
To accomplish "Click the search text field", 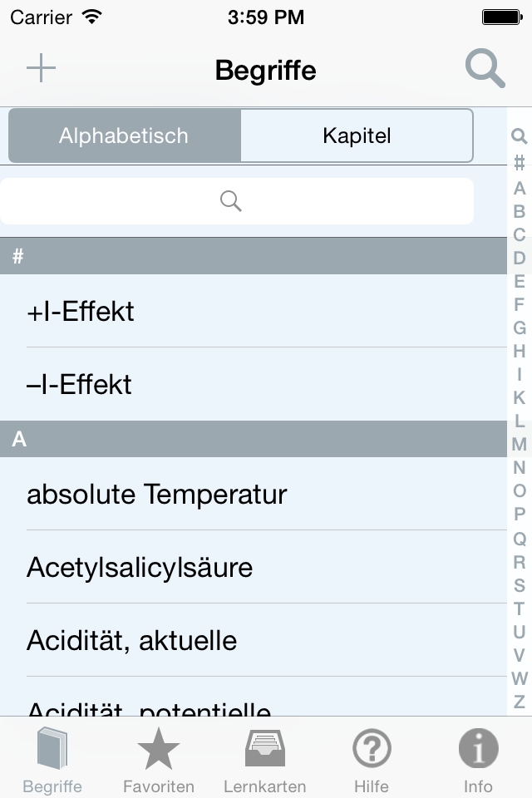I will [237, 201].
